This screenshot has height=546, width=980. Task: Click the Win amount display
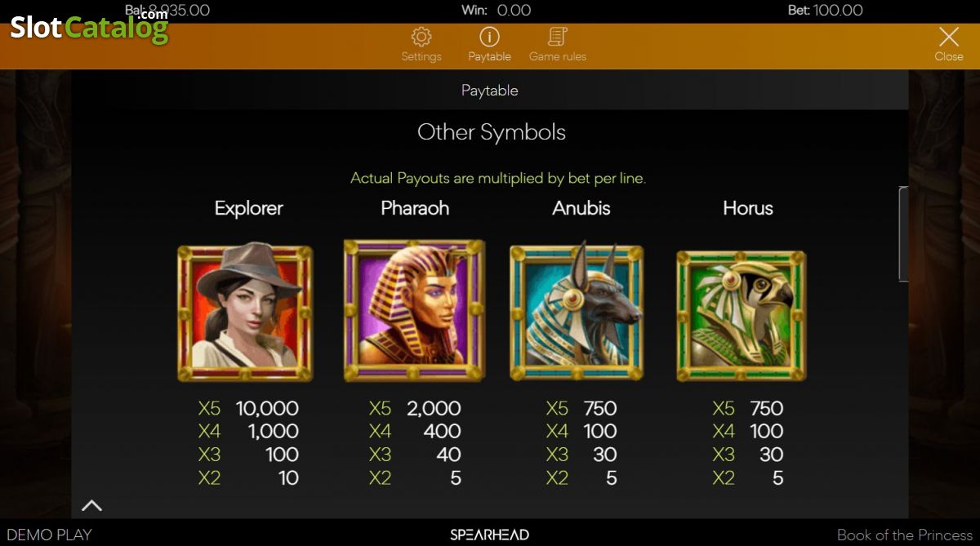coord(496,10)
